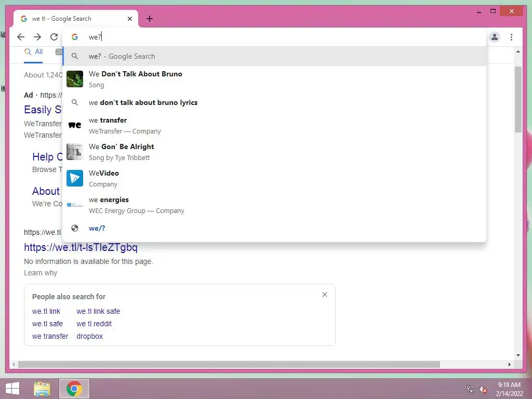Click the 'dropbox' related search link
Image resolution: width=532 pixels, height=399 pixels.
click(x=89, y=336)
